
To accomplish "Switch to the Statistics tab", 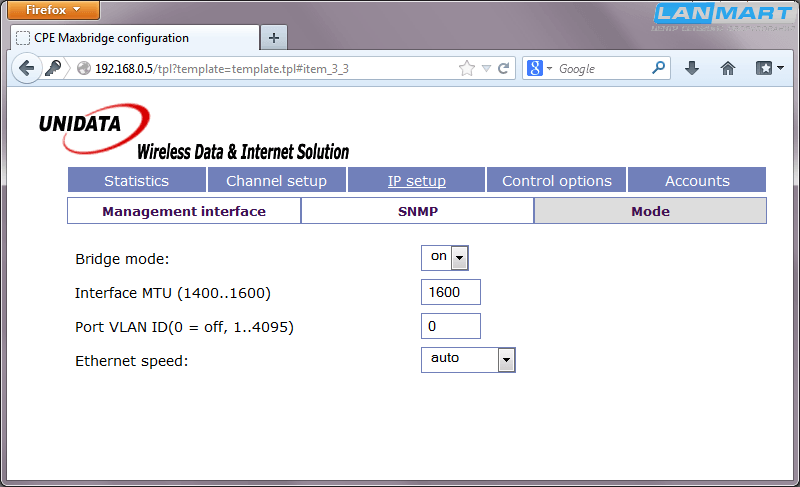I will pos(136,181).
